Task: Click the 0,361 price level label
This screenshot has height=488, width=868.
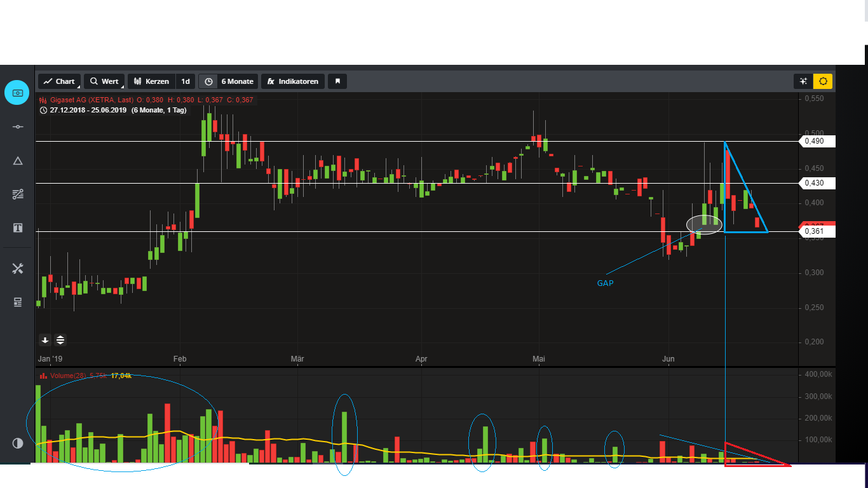Action: [x=817, y=231]
